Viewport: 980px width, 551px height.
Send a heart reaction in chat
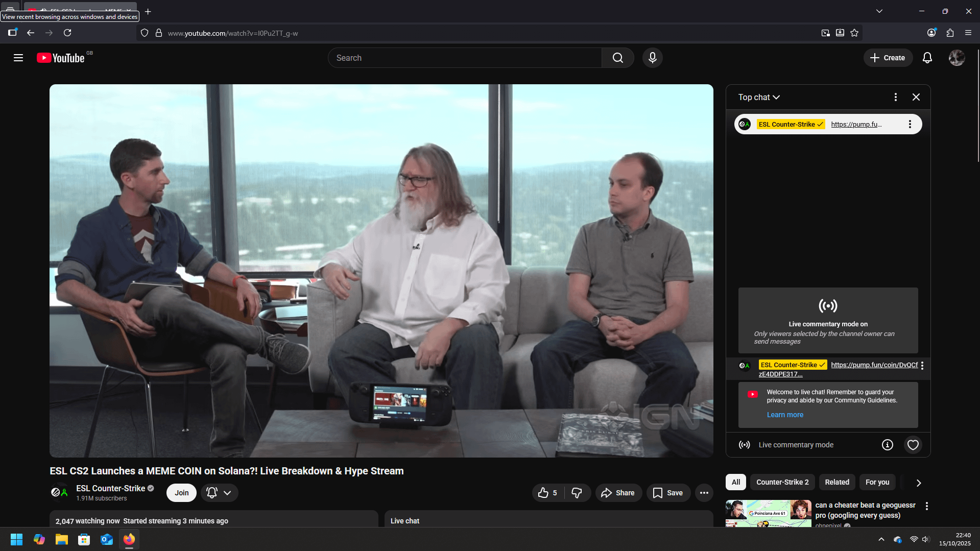[x=913, y=445]
